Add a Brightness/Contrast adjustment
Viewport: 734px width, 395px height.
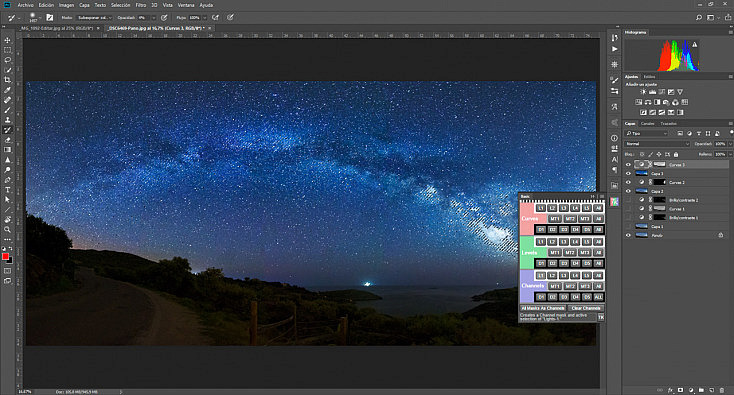(643, 92)
